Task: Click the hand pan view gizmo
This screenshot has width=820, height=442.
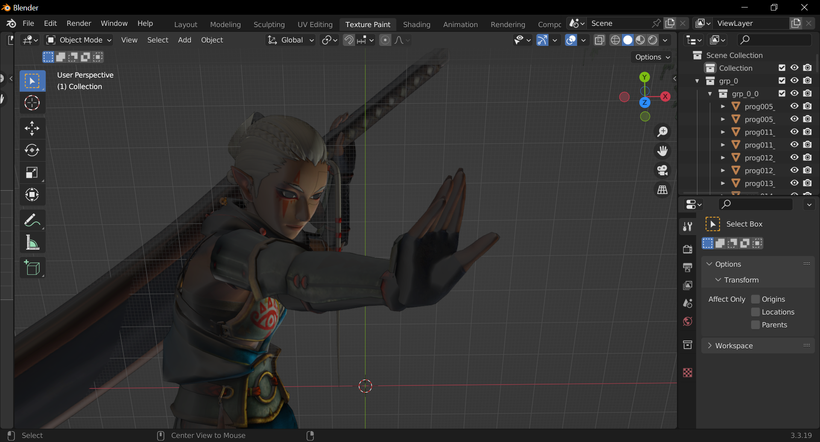Action: click(x=662, y=151)
